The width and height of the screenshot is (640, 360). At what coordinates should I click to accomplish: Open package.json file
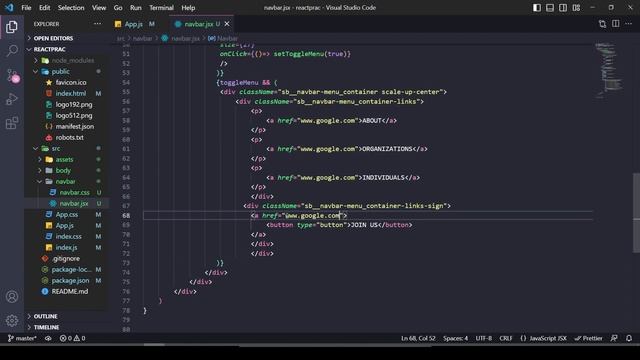(70, 281)
